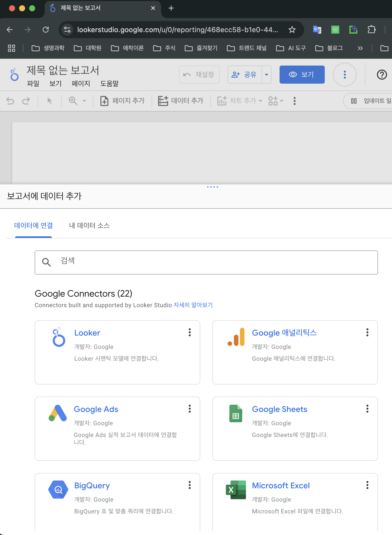The width and height of the screenshot is (392, 535).
Task: Select the Looker connector card title
Action: 87,333
